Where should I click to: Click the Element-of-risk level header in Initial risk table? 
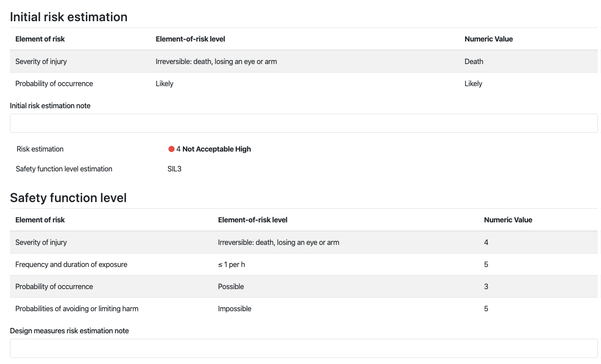pos(191,39)
